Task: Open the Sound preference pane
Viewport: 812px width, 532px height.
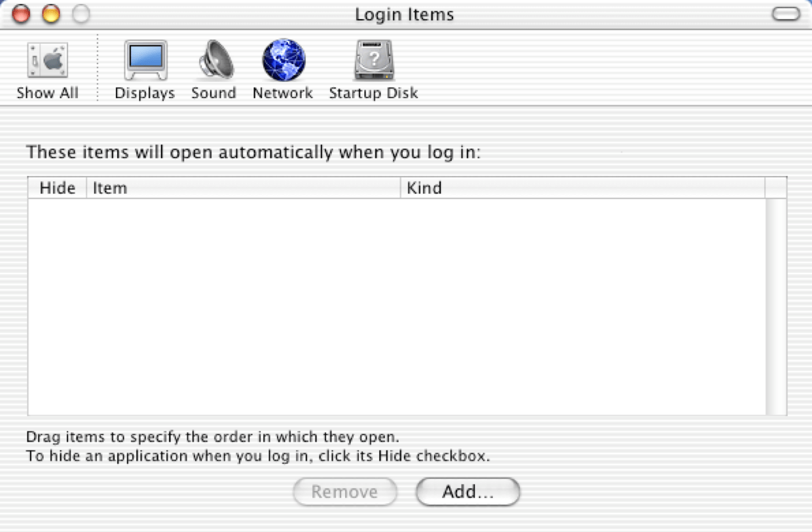Action: pyautogui.click(x=213, y=70)
